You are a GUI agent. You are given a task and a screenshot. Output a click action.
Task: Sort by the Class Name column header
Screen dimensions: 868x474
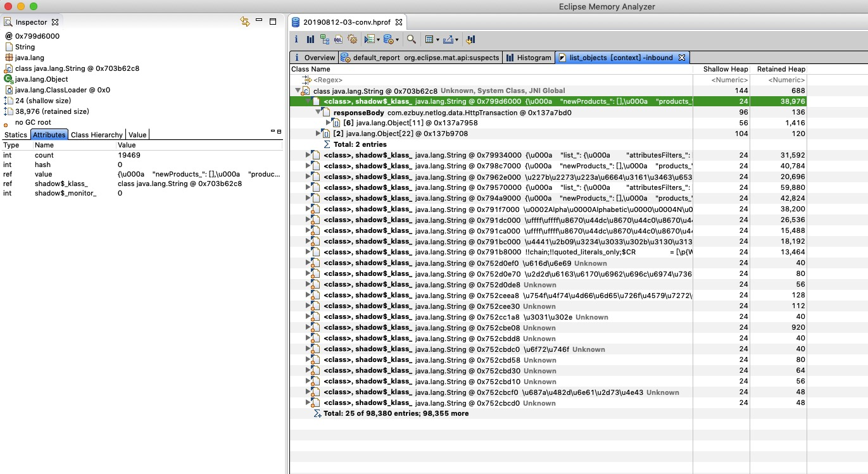tap(491, 69)
